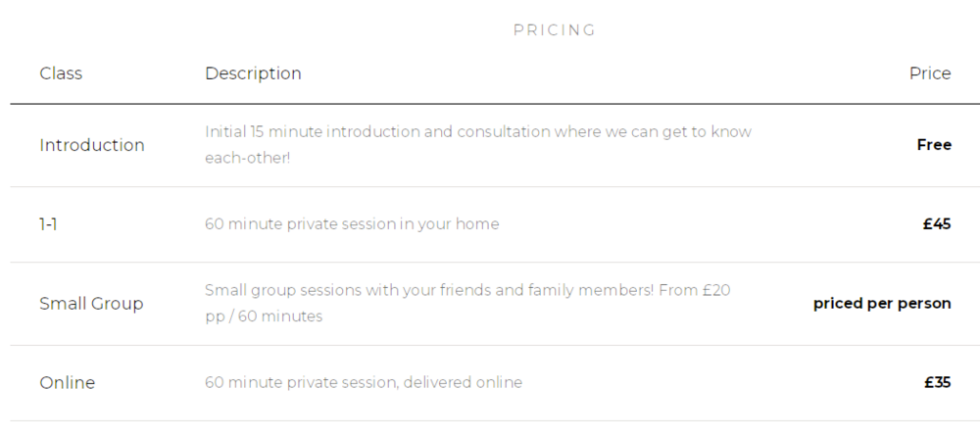Select the Online class label
The height and width of the screenshot is (438, 980).
[x=67, y=383]
